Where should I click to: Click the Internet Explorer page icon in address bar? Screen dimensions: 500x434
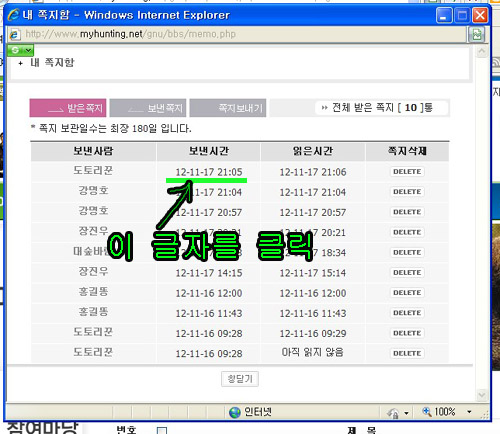[15, 34]
